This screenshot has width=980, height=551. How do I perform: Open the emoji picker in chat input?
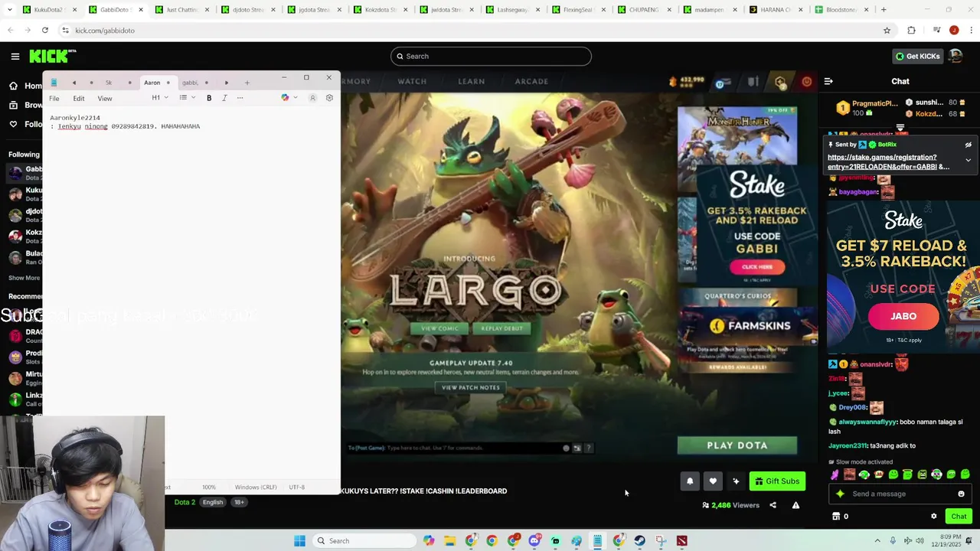962,494
